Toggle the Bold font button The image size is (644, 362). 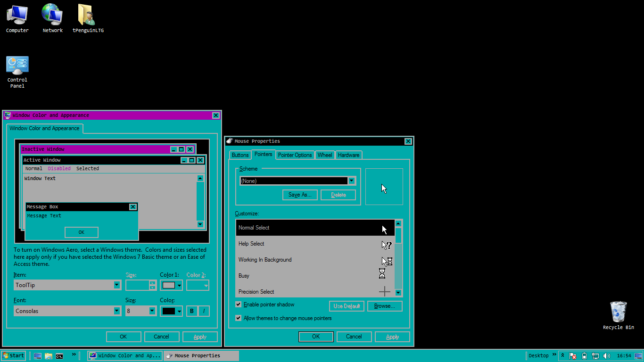tap(192, 311)
